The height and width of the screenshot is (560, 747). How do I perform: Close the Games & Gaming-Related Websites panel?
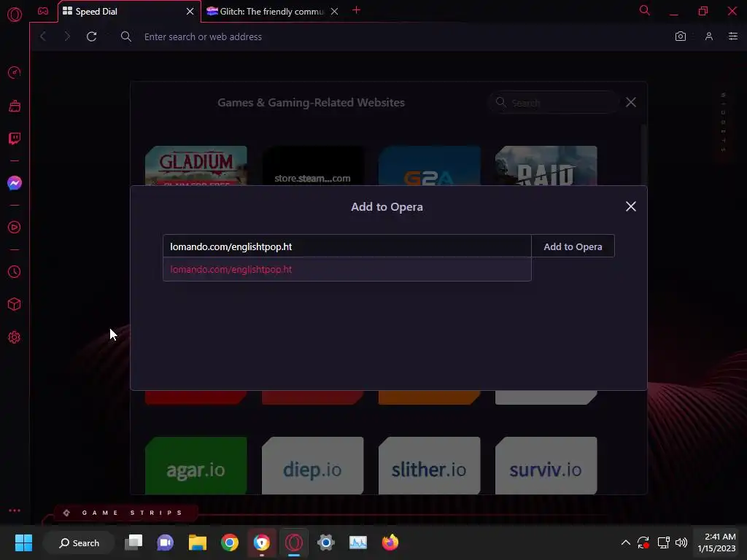tap(631, 102)
